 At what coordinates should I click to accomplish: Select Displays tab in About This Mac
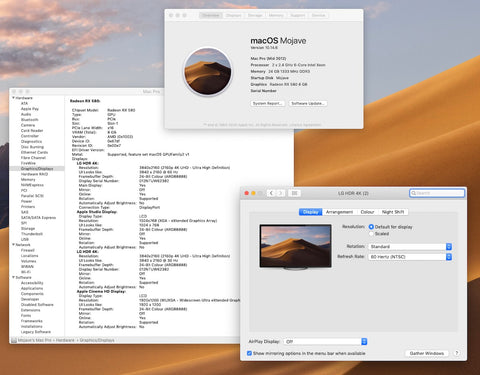[x=233, y=15]
